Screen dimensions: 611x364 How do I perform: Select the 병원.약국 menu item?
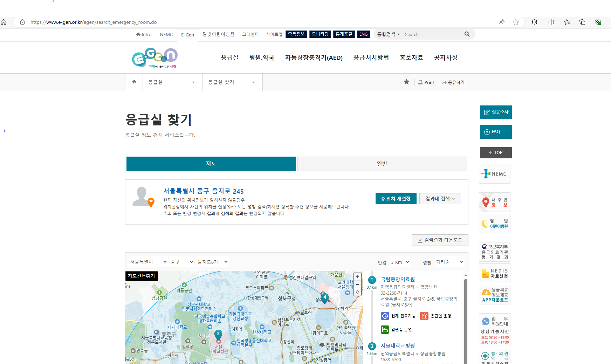point(261,57)
